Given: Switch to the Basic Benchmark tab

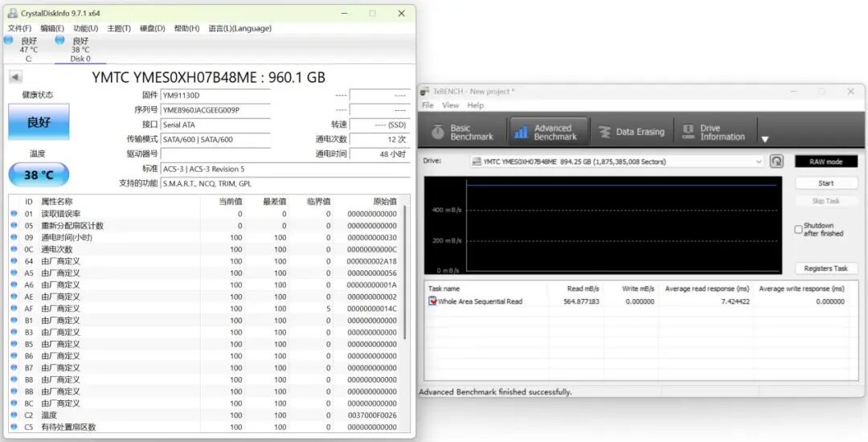Looking at the screenshot, I should [464, 132].
